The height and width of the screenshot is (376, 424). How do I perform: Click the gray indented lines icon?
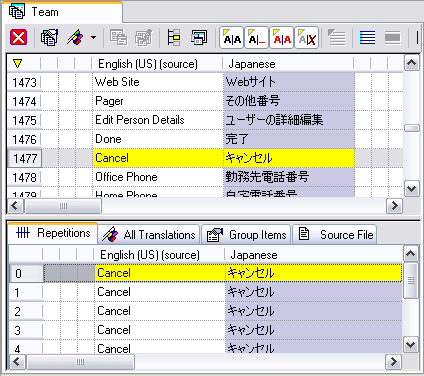tap(337, 37)
